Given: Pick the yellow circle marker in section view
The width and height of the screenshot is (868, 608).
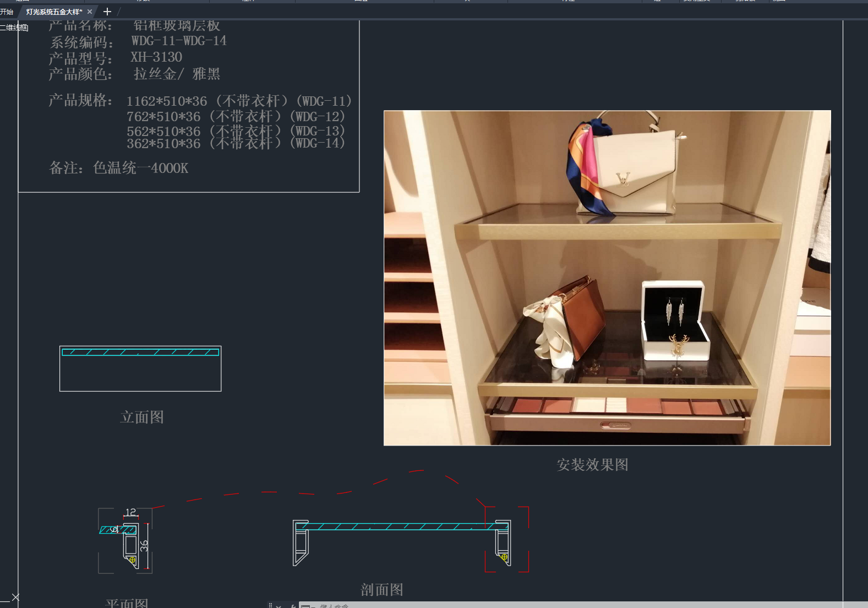Looking at the screenshot, I should click(504, 557).
